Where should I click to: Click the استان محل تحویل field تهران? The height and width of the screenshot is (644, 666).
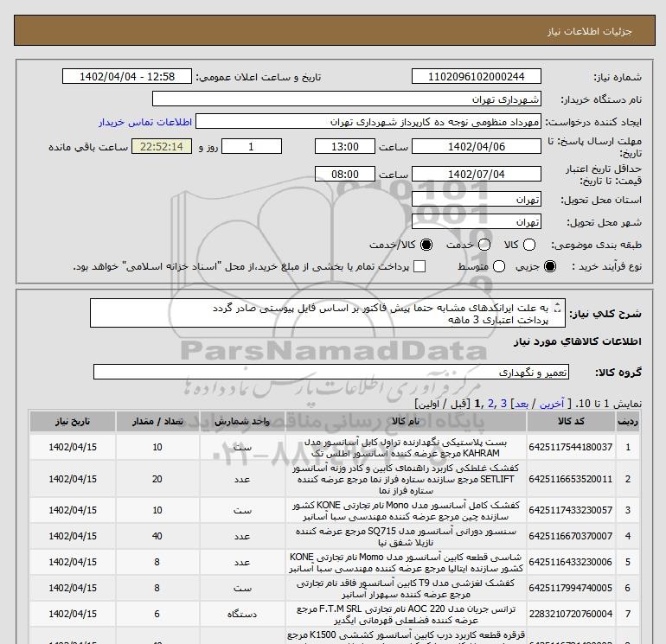476,199
